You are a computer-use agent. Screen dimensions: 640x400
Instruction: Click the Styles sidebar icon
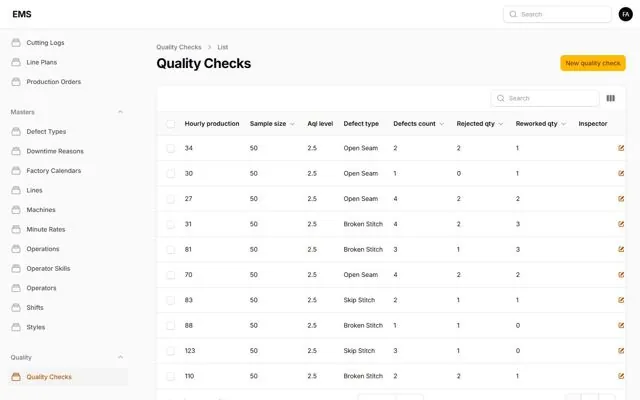coord(16,327)
